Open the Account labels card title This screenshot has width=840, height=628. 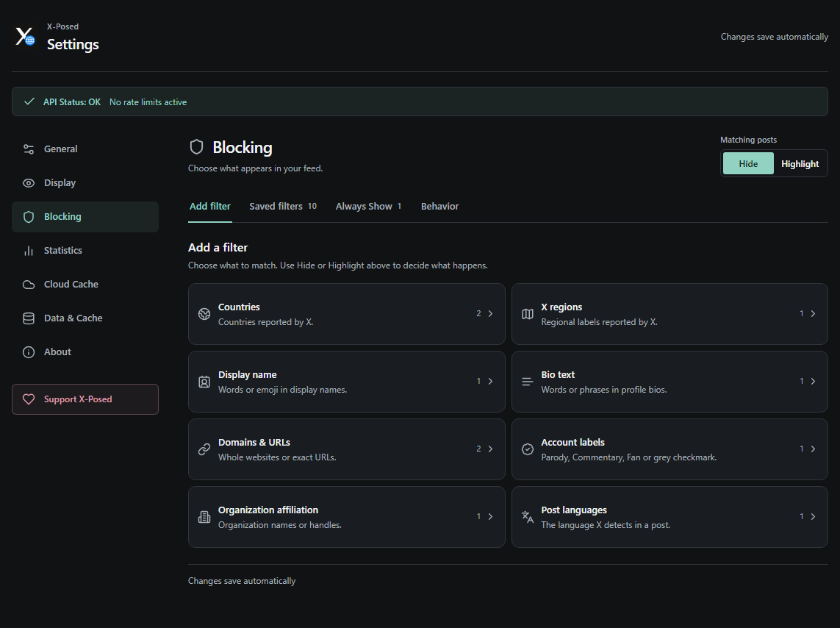click(x=572, y=442)
